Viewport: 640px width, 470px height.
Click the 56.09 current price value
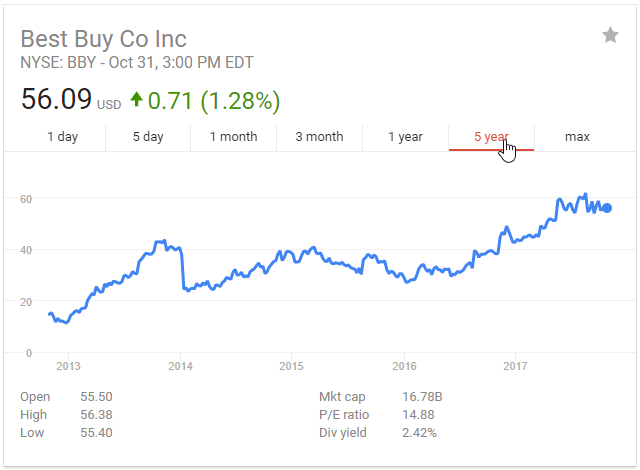tap(56, 99)
